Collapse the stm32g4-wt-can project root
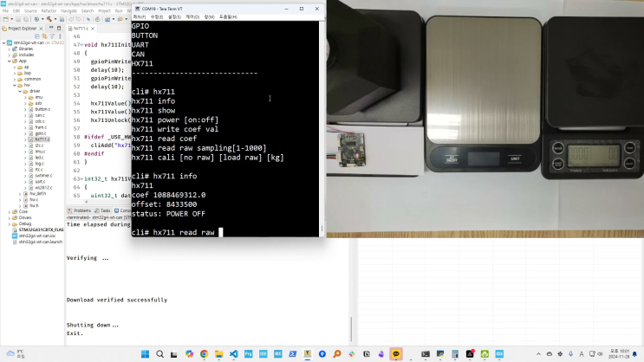Screen dimensions: 644x362 pyautogui.click(x=4, y=42)
